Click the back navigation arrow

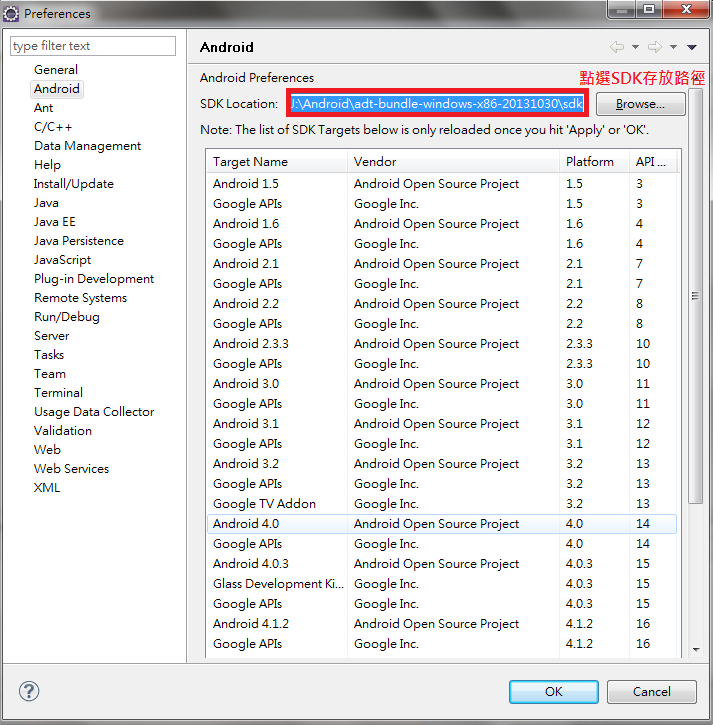pos(617,47)
